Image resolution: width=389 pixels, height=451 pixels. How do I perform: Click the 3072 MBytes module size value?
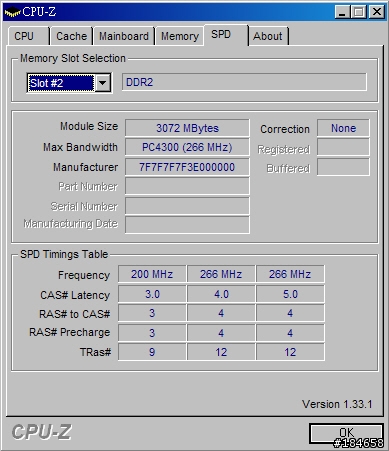pyautogui.click(x=187, y=128)
